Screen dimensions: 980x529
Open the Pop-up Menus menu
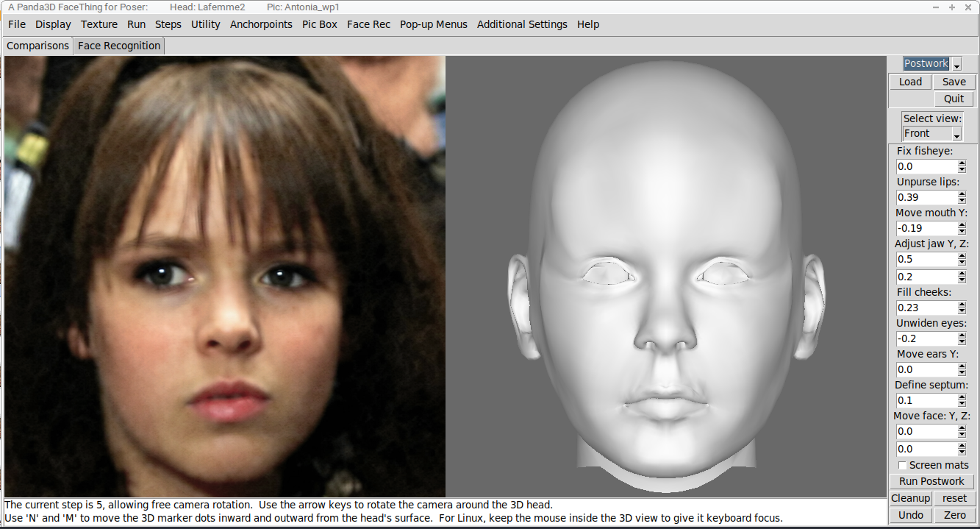434,24
